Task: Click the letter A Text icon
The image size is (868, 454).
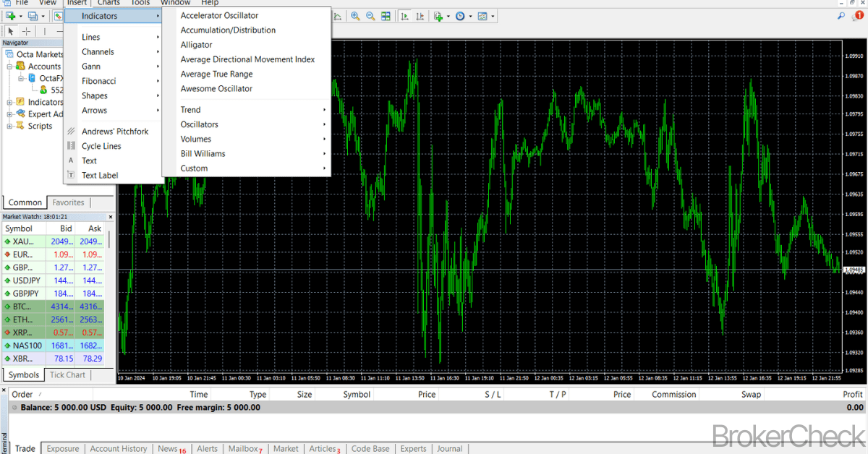Action: [71, 160]
